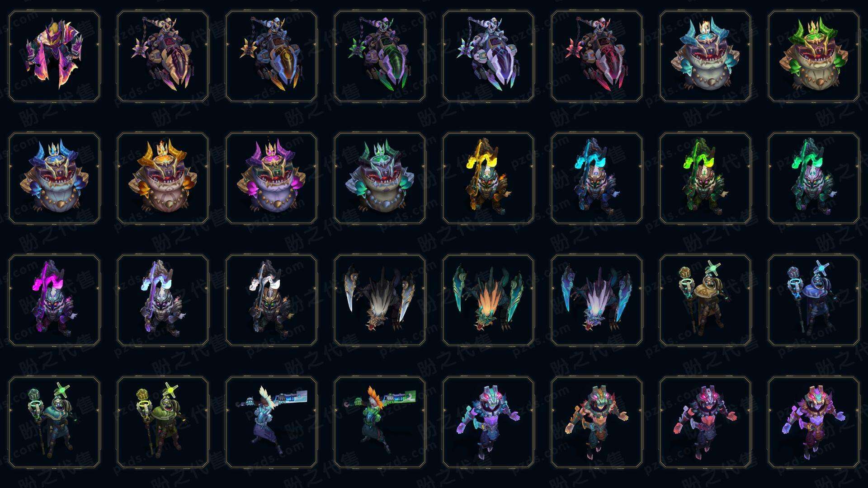Select the white-haired greatsword wielder chroma

(x=271, y=422)
